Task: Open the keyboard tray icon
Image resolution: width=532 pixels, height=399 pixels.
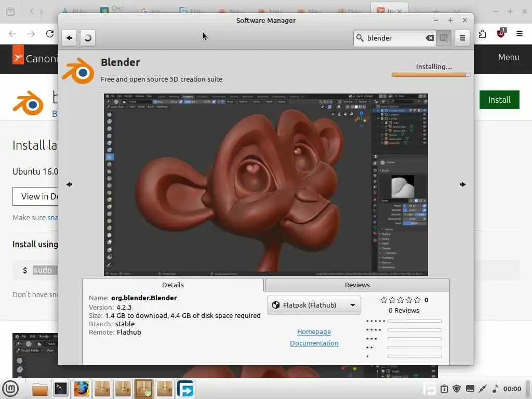Action: tap(470, 389)
